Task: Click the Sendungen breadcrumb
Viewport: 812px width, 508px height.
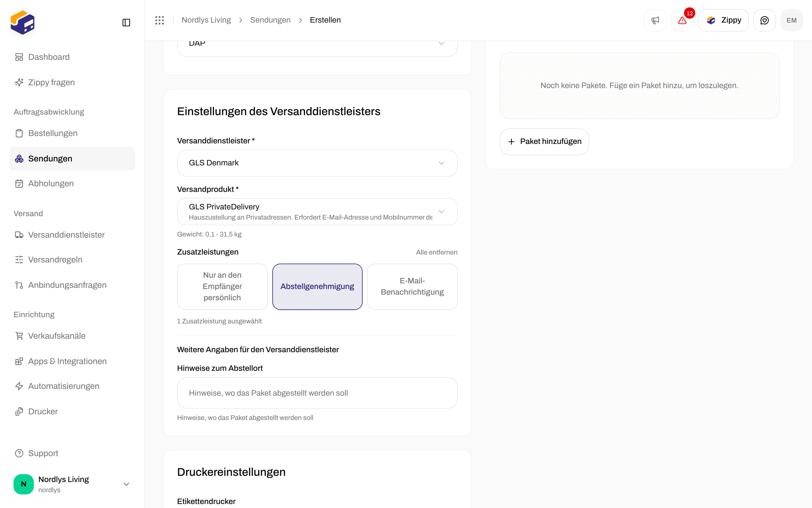Action: pyautogui.click(x=270, y=20)
